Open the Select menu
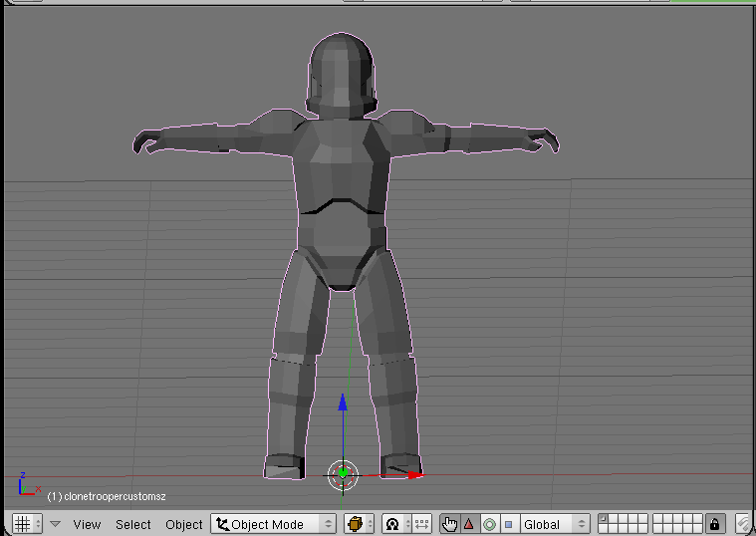This screenshot has height=536, width=756. 133,524
